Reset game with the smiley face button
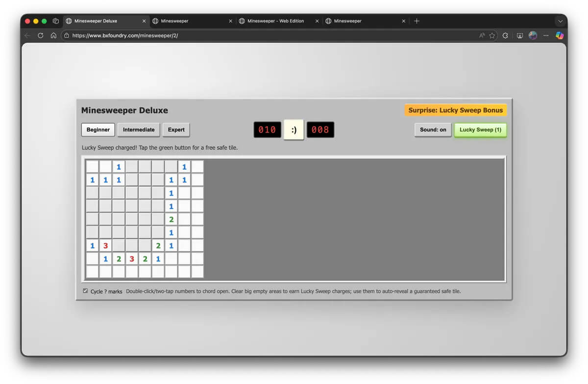 (294, 130)
